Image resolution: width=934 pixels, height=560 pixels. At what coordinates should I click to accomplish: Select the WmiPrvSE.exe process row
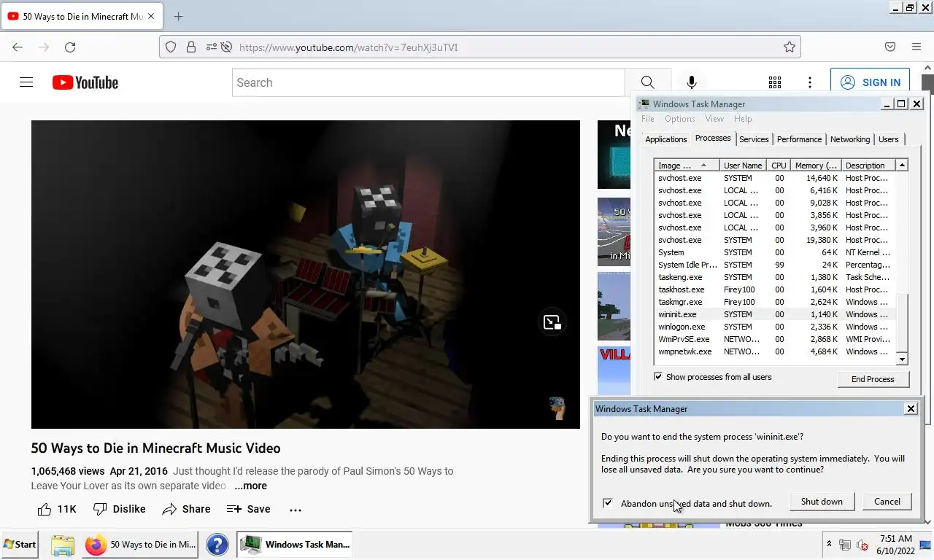point(775,339)
